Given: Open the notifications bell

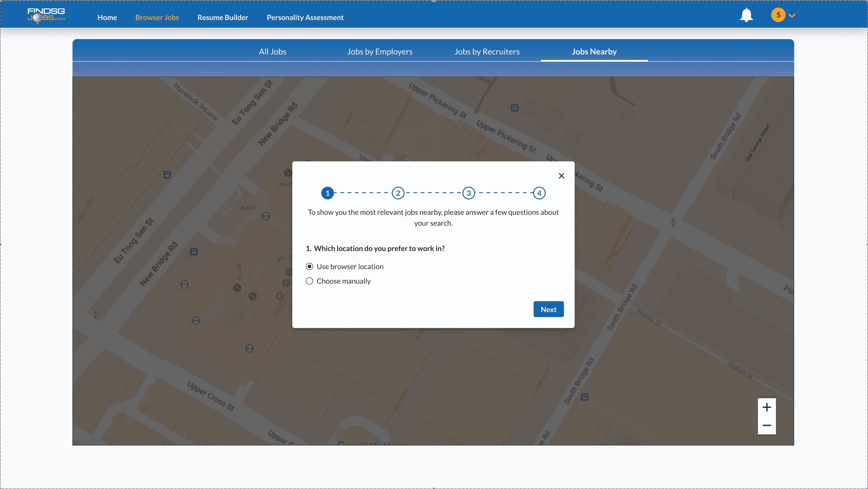Looking at the screenshot, I should tap(746, 15).
